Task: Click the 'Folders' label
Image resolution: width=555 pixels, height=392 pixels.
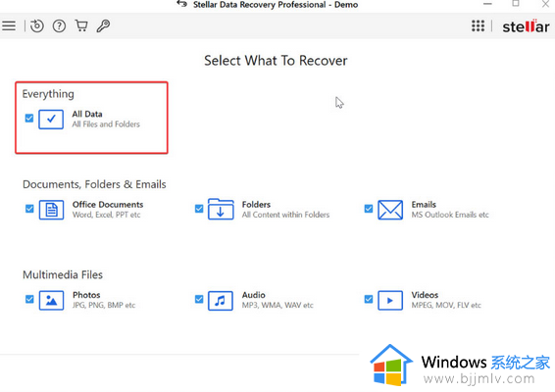Action: point(256,205)
